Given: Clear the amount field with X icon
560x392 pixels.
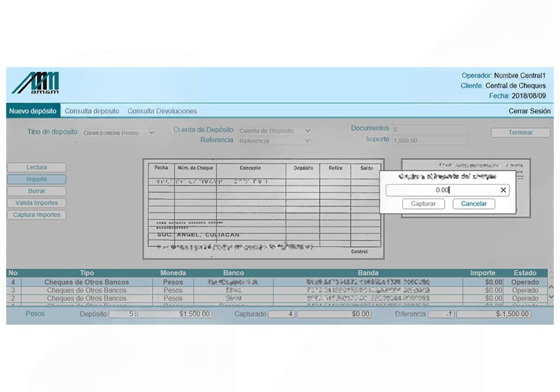Looking at the screenshot, I should pyautogui.click(x=503, y=190).
